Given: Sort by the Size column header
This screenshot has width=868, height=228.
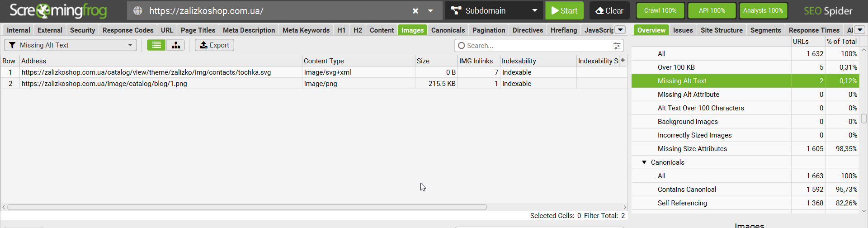Looking at the screenshot, I should coord(436,61).
